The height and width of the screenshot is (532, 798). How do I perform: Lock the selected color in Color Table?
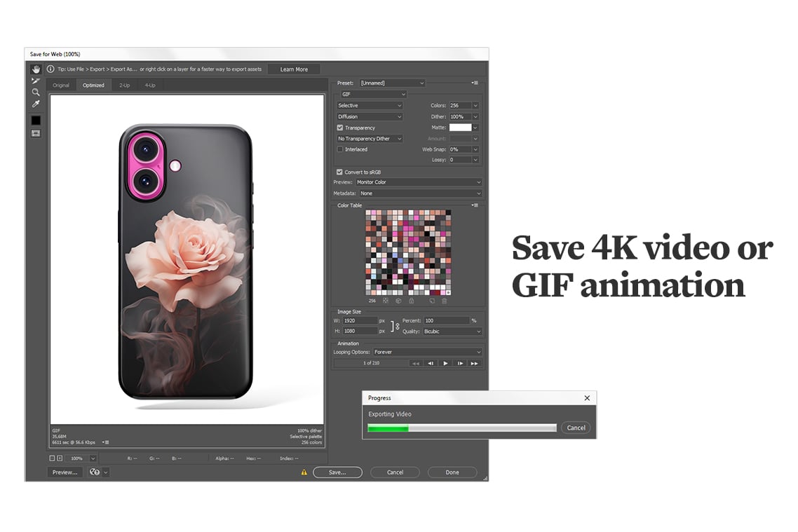(412, 300)
